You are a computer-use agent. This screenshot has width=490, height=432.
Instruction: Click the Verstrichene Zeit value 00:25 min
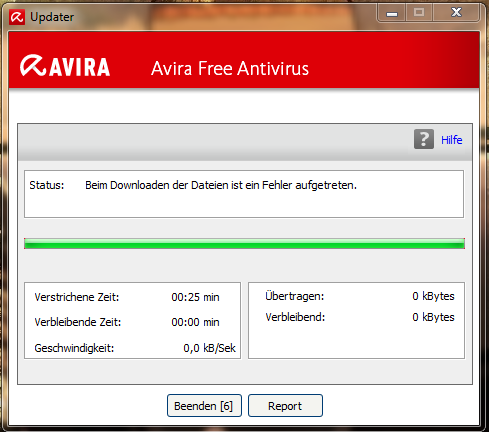tap(195, 297)
